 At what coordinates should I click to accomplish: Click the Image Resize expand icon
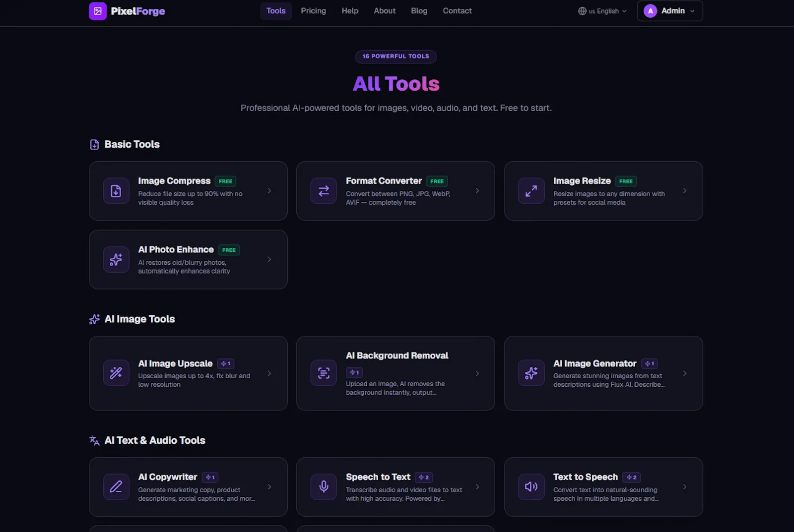531,191
